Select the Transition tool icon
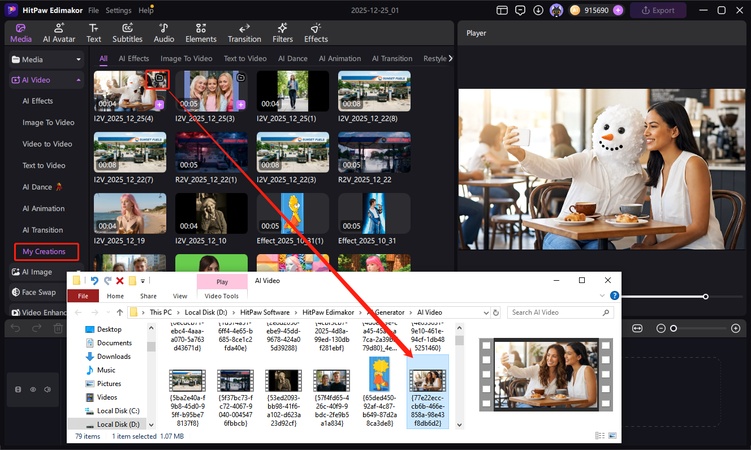 244,33
